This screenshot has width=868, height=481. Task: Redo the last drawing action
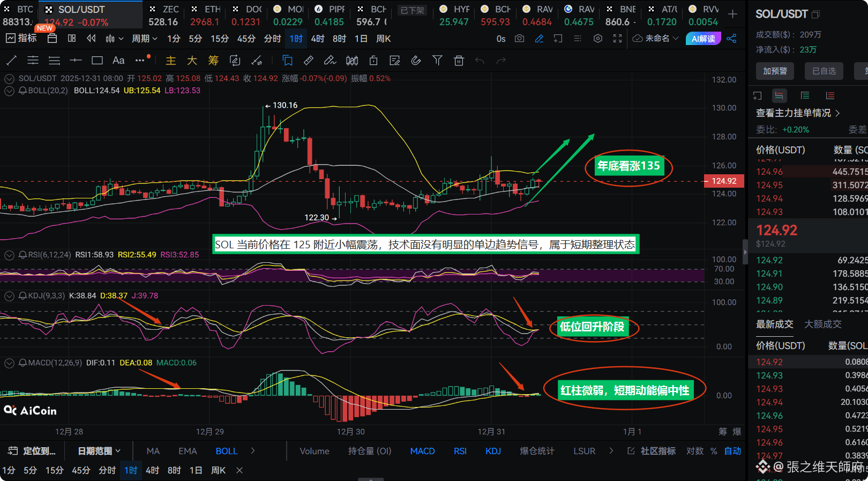coord(501,61)
